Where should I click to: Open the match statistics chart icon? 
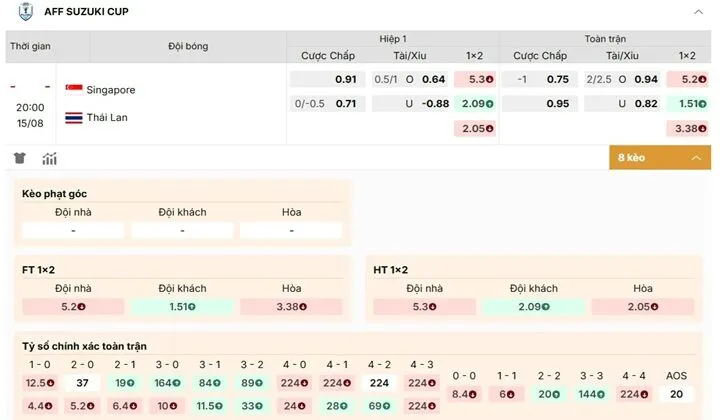(x=49, y=159)
